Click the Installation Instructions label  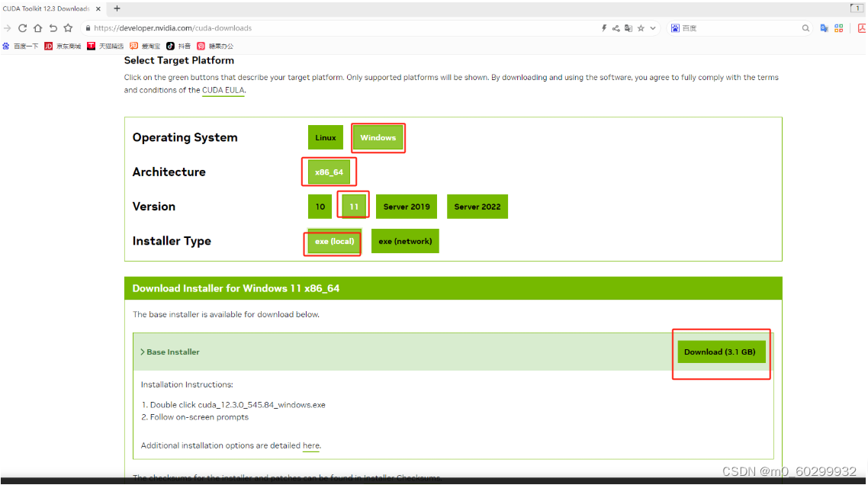[187, 385]
